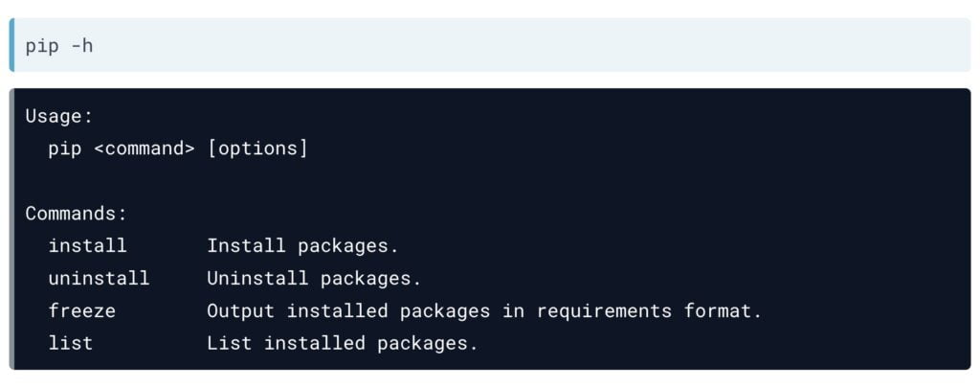Click Output installed packages in requirements format
The image size is (980, 388).
click(484, 311)
